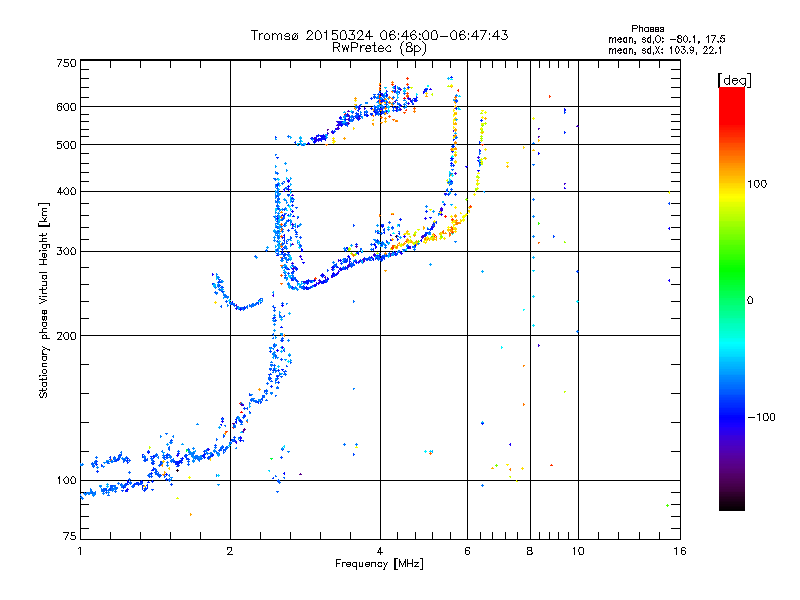Click y-axis tick label '500'
The width and height of the screenshot is (800, 600).
(66, 145)
